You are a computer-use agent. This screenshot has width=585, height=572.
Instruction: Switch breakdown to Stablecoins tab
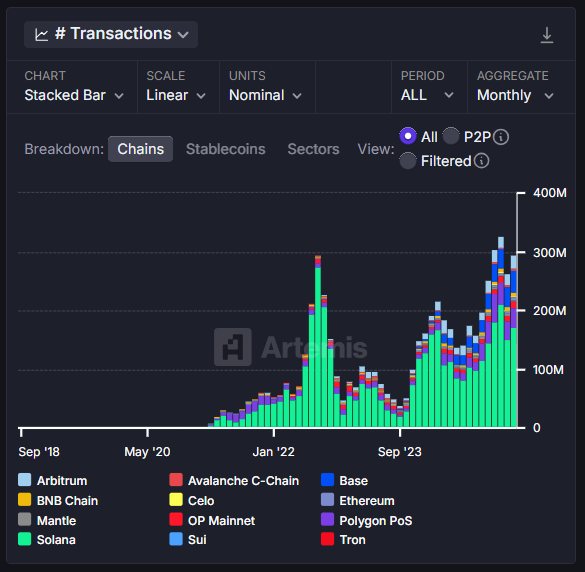(x=226, y=149)
